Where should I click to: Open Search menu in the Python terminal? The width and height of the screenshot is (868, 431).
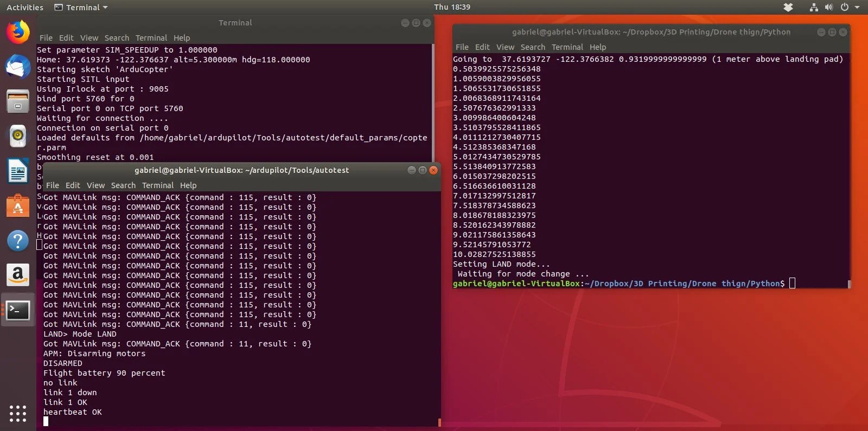533,47
